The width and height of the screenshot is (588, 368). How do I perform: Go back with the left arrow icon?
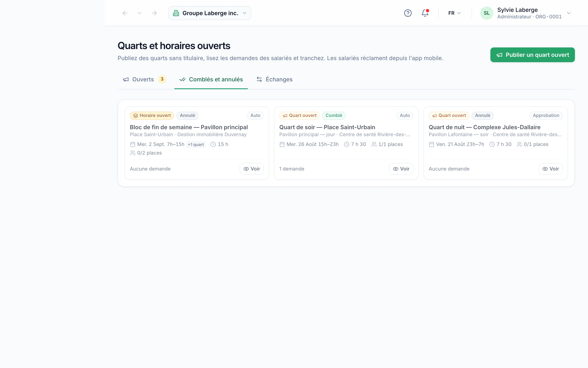125,13
